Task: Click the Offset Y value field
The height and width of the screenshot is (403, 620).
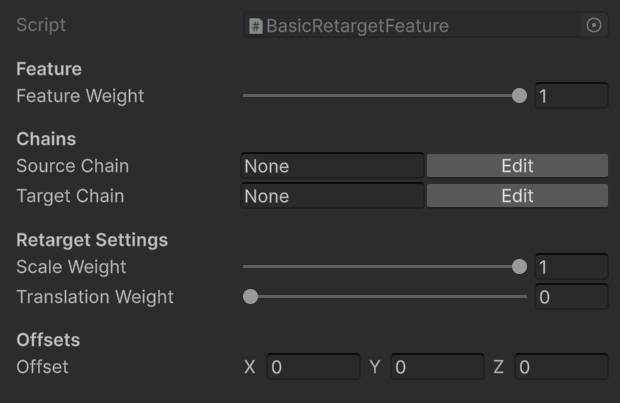Action: pos(437,367)
